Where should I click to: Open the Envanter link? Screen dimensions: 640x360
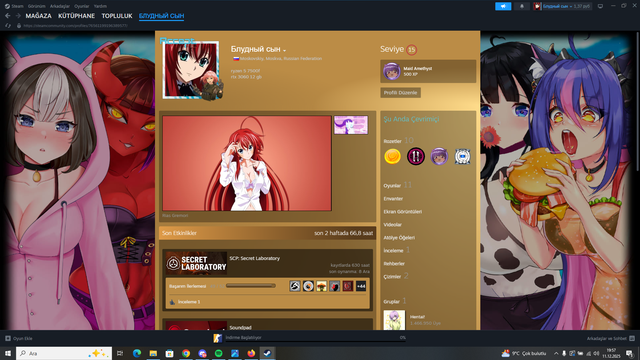click(393, 199)
